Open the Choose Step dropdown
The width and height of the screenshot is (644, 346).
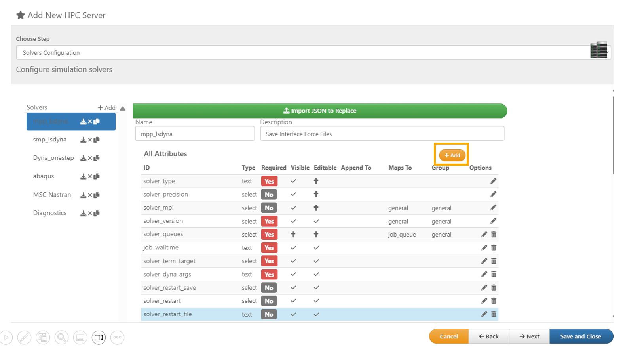(313, 53)
